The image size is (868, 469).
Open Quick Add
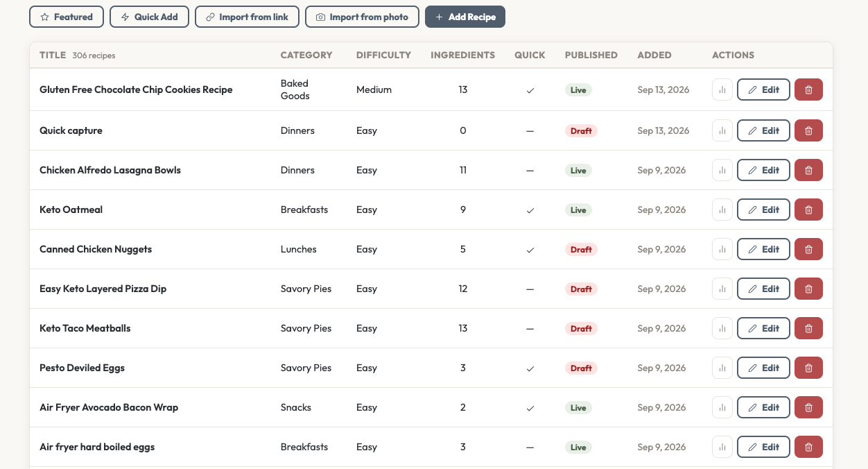pyautogui.click(x=149, y=17)
